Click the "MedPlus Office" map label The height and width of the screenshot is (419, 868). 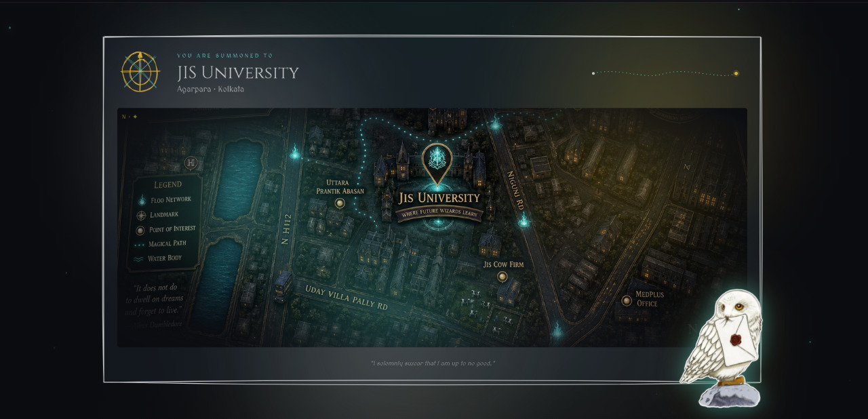pos(650,299)
